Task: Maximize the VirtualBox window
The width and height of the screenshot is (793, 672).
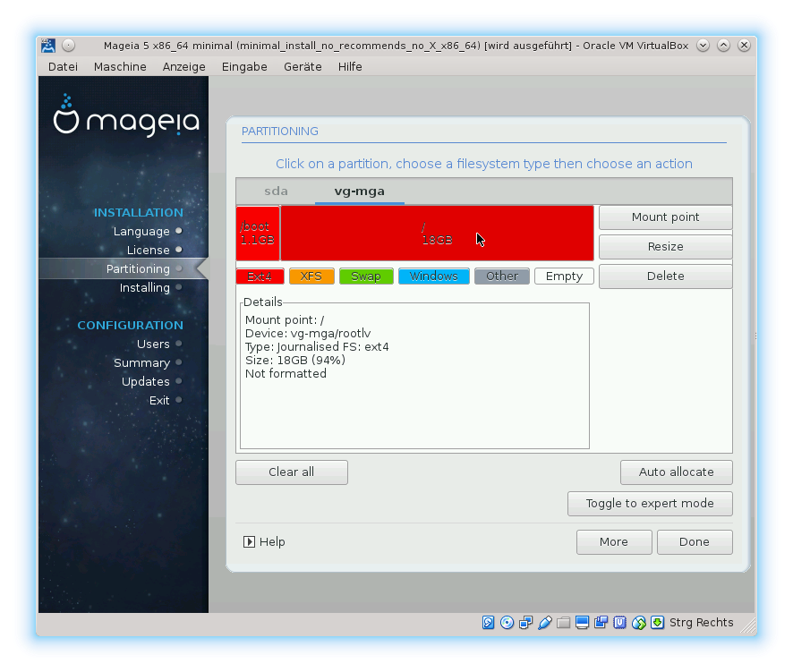Action: click(724, 46)
